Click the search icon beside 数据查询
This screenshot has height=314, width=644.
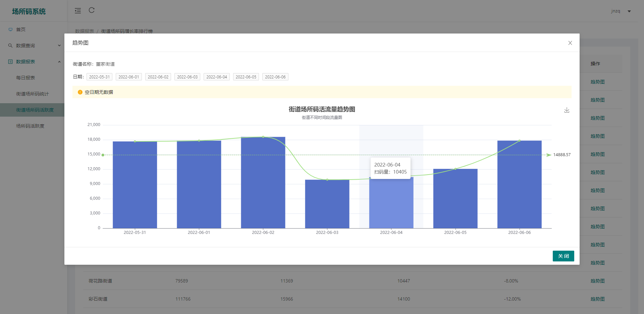tap(10, 46)
